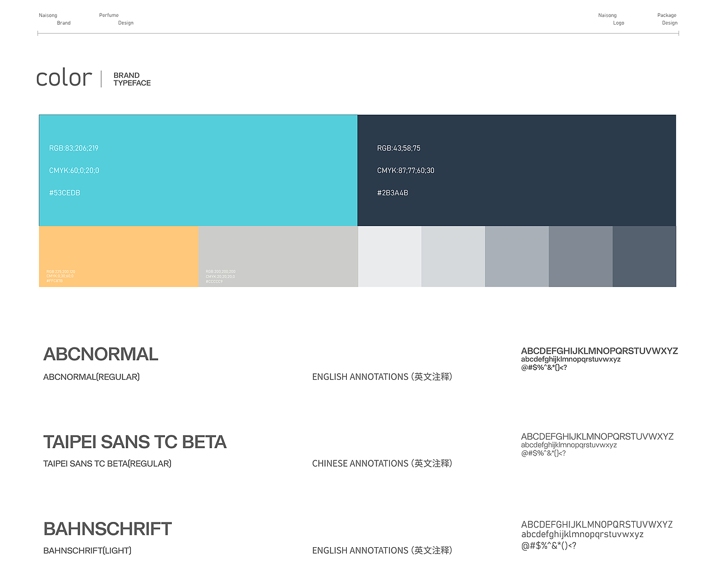This screenshot has height=588, width=716.
Task: Click the 'TAIPEI SANS TC BETA' large title
Action: coord(135,442)
